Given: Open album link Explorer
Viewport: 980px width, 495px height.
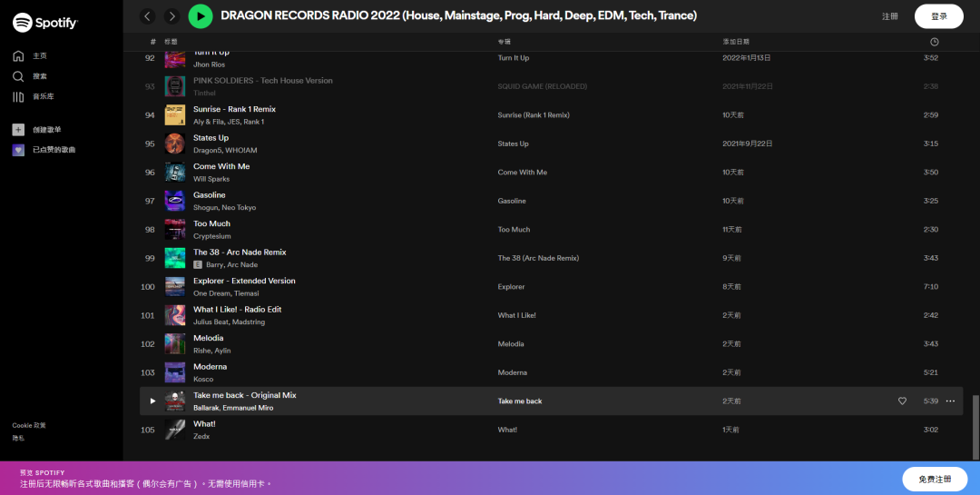Looking at the screenshot, I should pyautogui.click(x=511, y=287).
